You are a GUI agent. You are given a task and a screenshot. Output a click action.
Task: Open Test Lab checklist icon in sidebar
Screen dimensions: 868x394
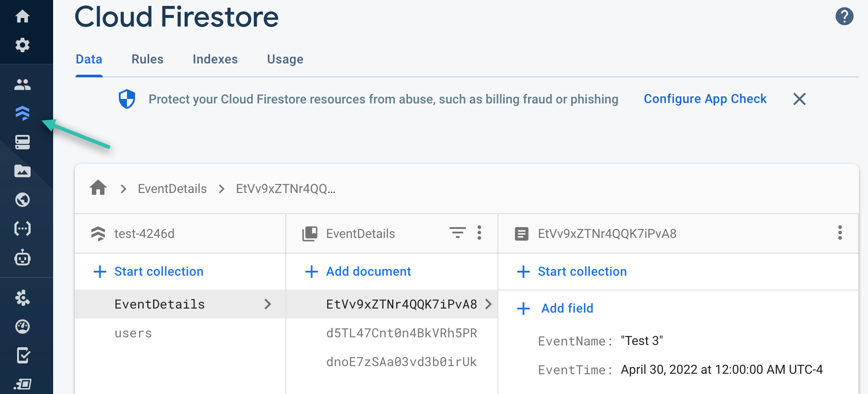click(23, 355)
